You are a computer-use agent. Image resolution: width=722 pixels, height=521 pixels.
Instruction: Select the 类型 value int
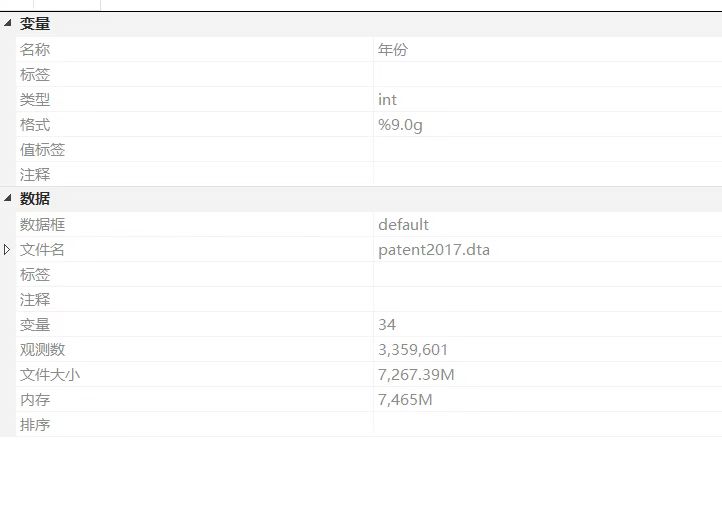pyautogui.click(x=388, y=99)
